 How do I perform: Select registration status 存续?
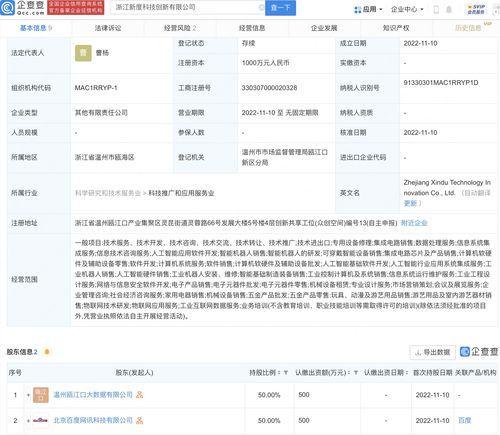coord(248,43)
